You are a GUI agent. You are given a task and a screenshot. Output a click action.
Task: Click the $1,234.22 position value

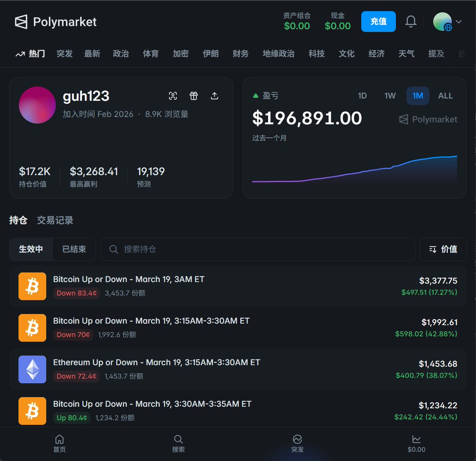[438, 406]
